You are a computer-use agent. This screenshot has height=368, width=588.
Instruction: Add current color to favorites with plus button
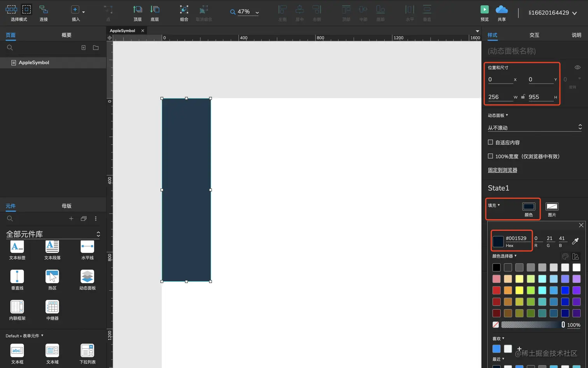point(519,349)
